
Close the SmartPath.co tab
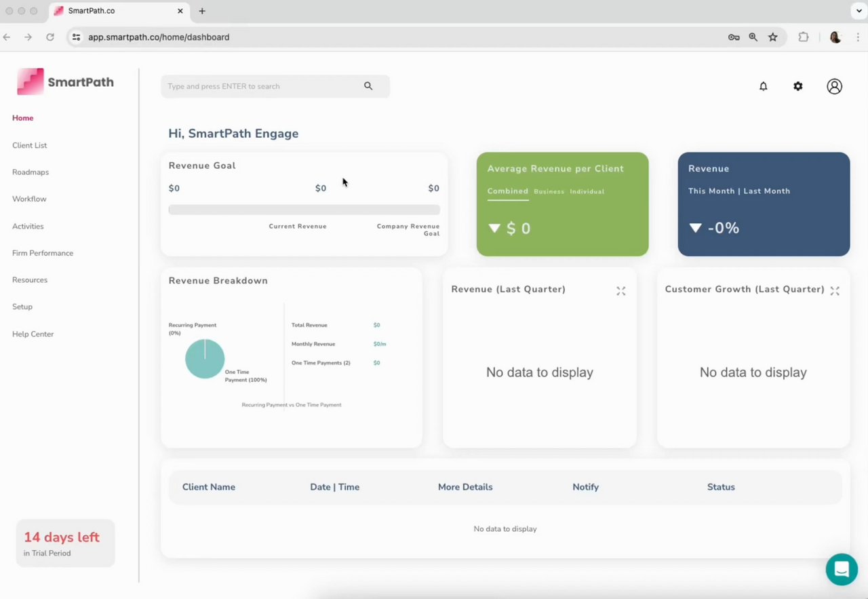click(x=180, y=11)
